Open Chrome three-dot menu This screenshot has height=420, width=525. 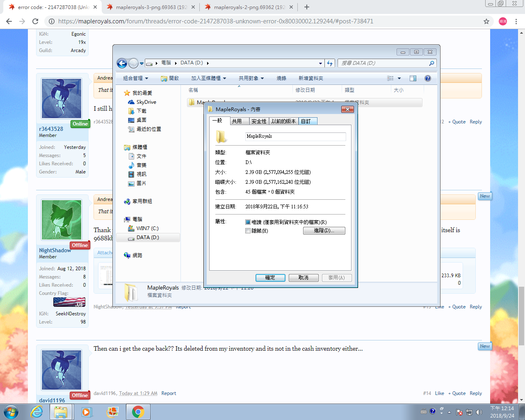click(517, 21)
